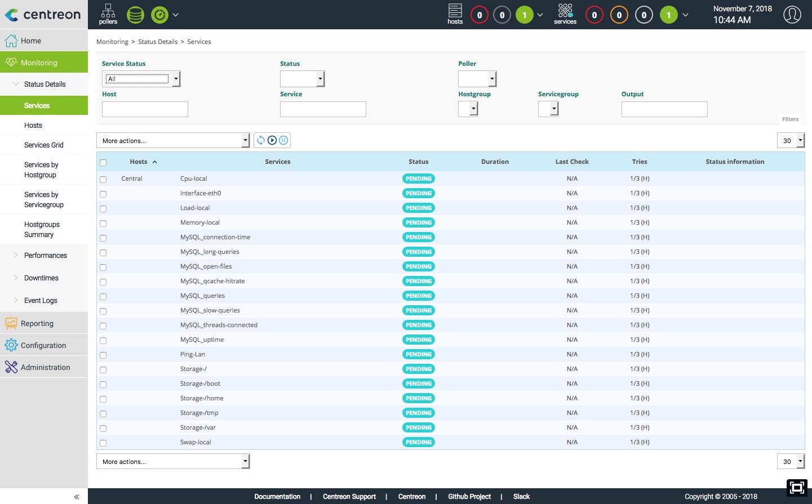Click the services icon in top bar
The width and height of the screenshot is (812, 504).
[565, 14]
